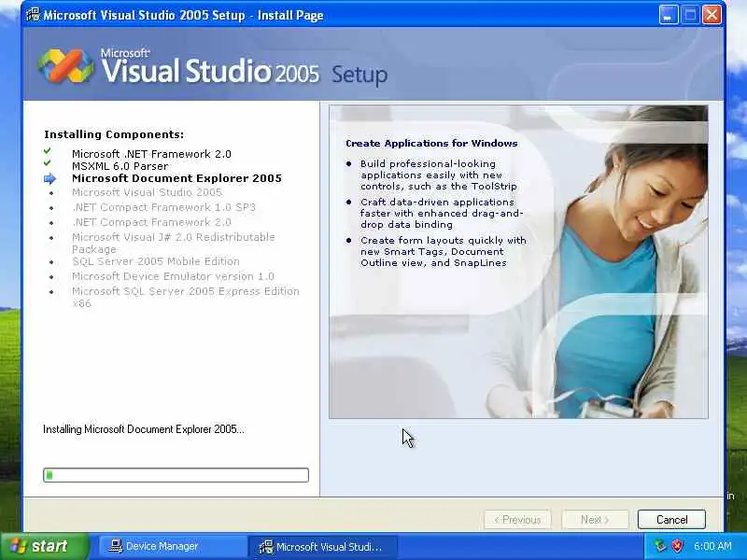747x560 pixels.
Task: Select Microsoft Visual Studio taskbar item
Action: [x=323, y=546]
